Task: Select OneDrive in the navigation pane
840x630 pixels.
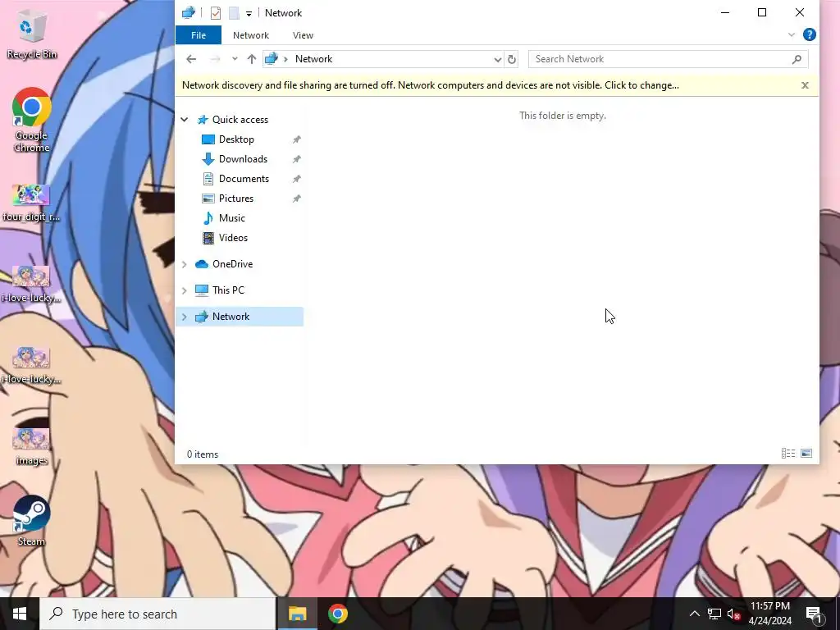Action: [232, 264]
